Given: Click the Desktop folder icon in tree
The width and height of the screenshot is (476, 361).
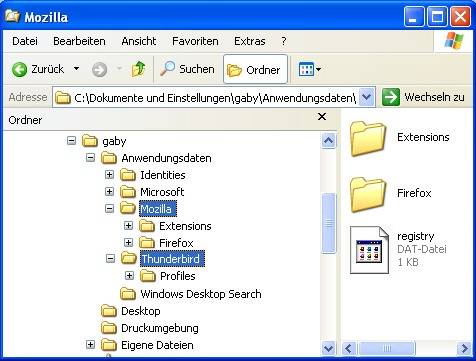Looking at the screenshot, I should (109, 311).
